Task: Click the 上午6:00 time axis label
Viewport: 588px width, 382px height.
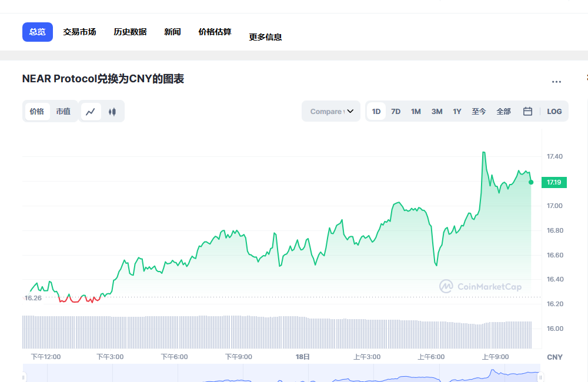Action: click(x=431, y=357)
